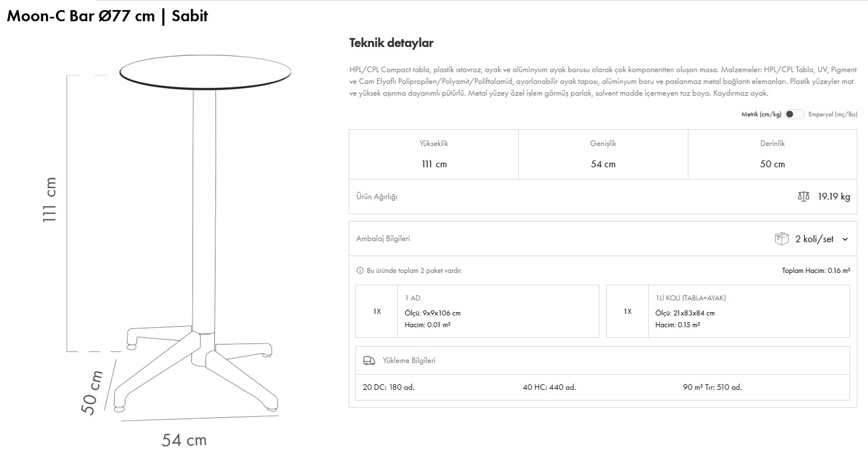
Task: Click the 1 AD. package card
Action: click(477, 312)
